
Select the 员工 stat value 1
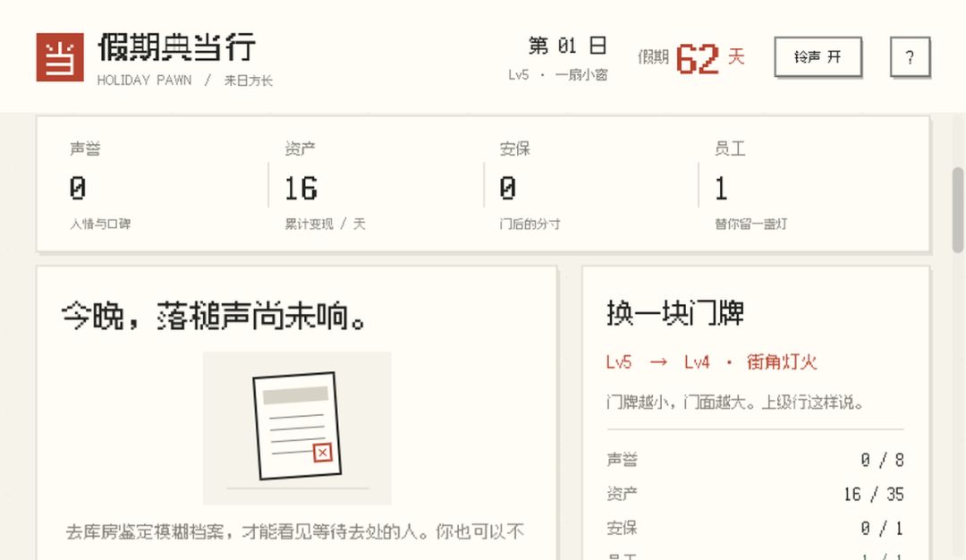point(722,189)
